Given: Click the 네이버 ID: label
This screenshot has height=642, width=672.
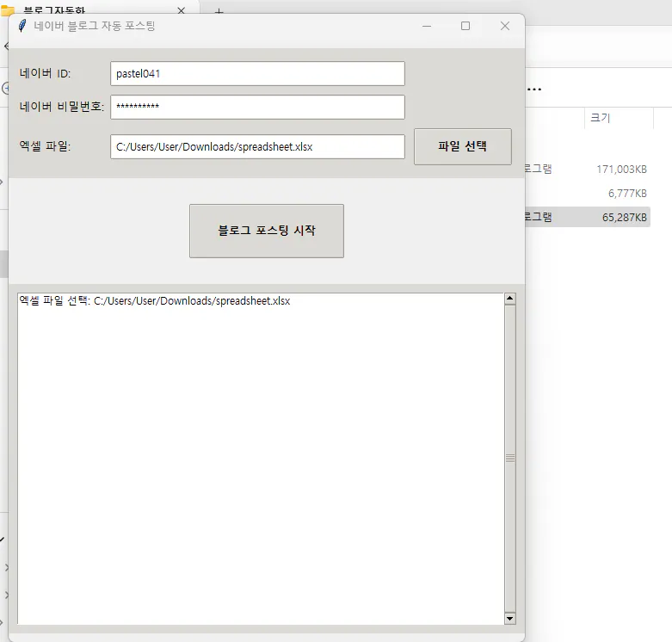Looking at the screenshot, I should click(45, 74).
